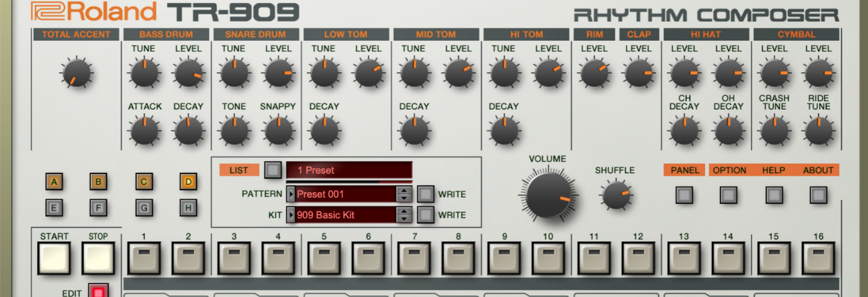This screenshot has width=868, height=297.
Task: Start the sequencer with START
Action: click(x=54, y=259)
